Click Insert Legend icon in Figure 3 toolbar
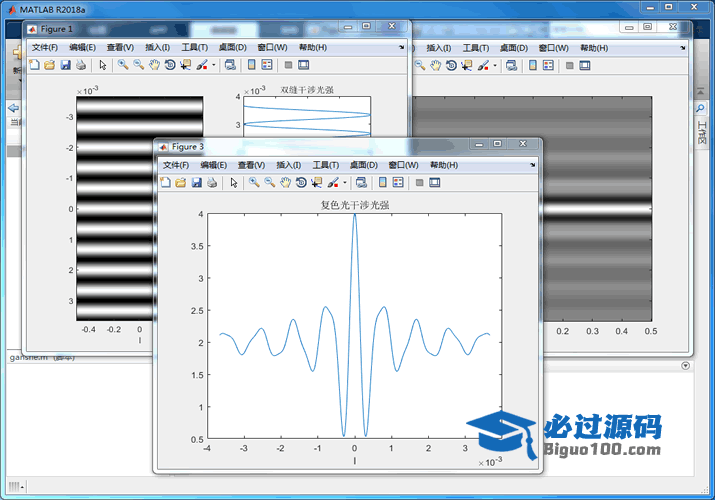The width and height of the screenshot is (715, 500). pyautogui.click(x=398, y=183)
